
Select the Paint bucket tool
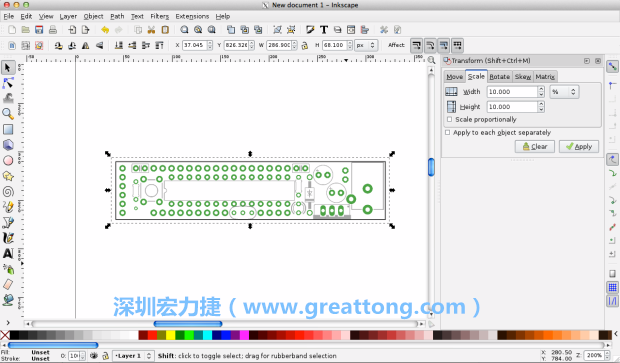coord(8,300)
